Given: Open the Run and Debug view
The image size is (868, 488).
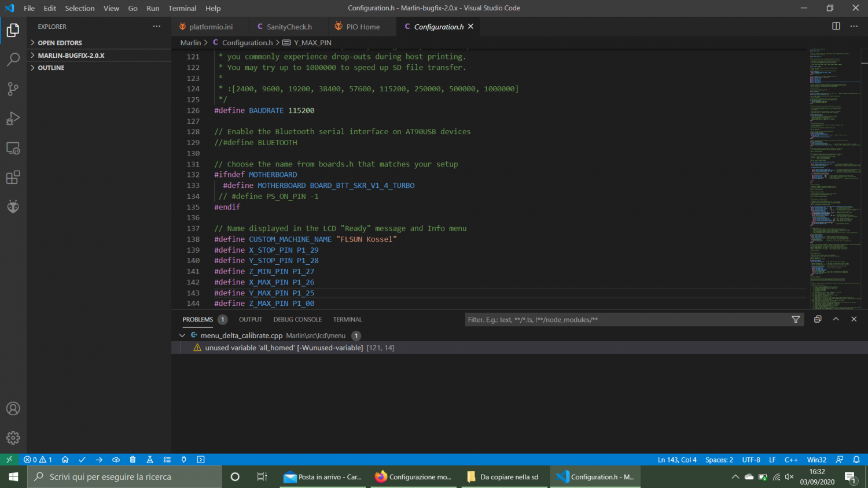Looking at the screenshot, I should click(x=13, y=119).
